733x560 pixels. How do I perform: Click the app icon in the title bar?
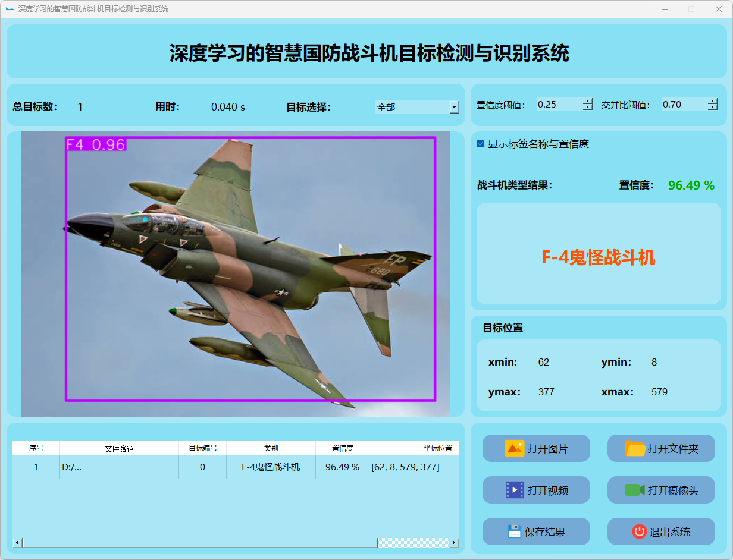click(10, 9)
